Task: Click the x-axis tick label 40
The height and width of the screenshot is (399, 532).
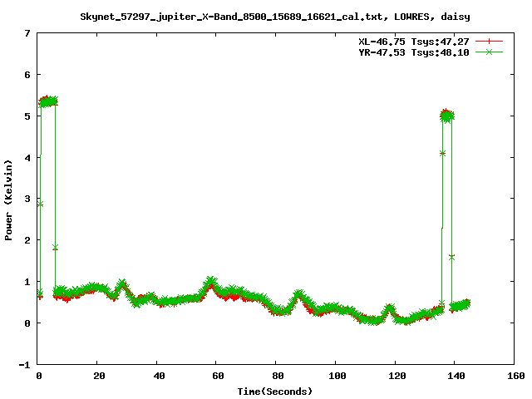Action: 159,376
